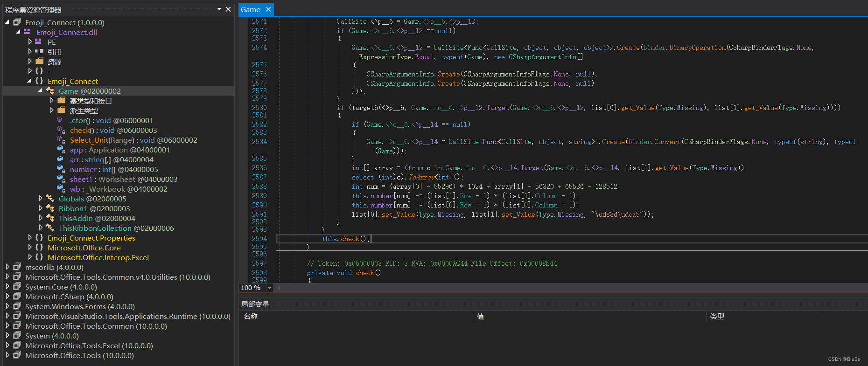Collapse the Game @02000002 class node

click(40, 90)
